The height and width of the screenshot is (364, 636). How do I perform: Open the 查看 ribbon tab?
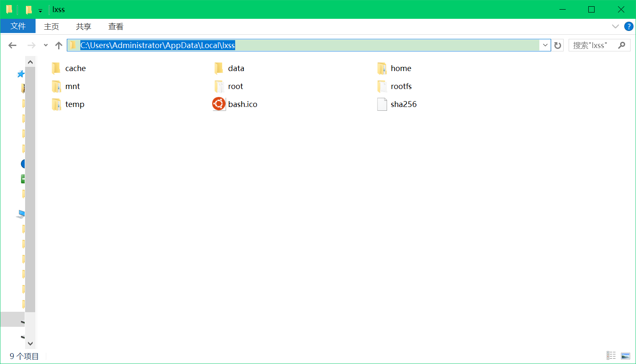pyautogui.click(x=116, y=26)
